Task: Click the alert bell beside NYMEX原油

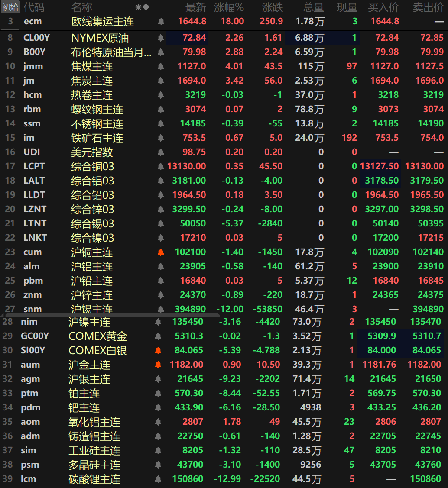Action: click(161, 38)
